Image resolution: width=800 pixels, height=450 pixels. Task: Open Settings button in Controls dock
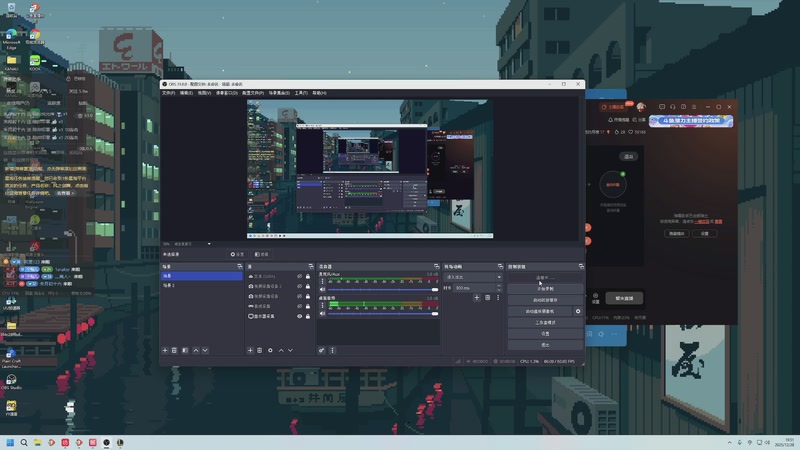[545, 334]
